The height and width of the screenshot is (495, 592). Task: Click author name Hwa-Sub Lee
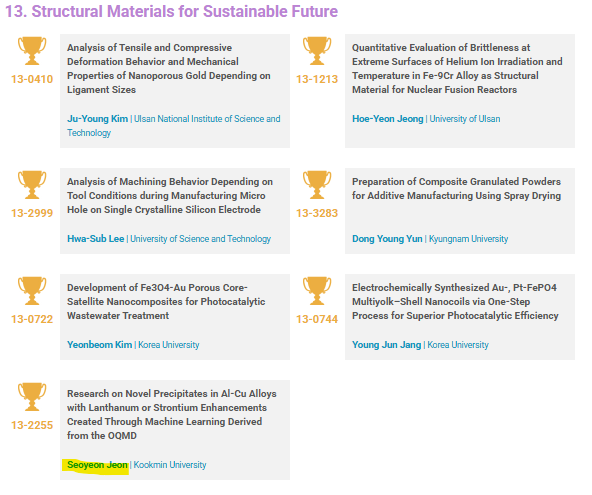pos(96,239)
